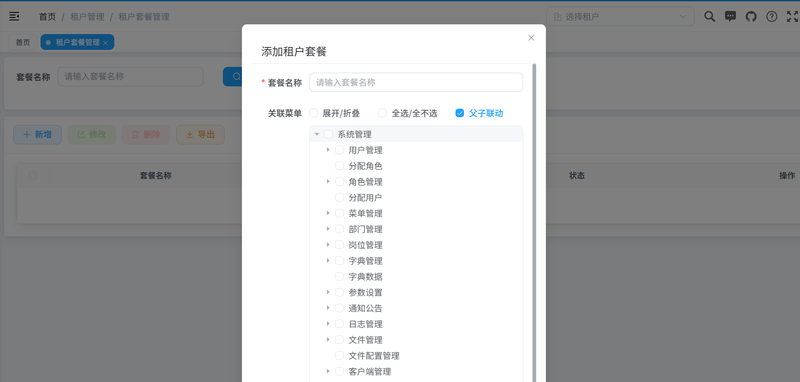Image resolution: width=800 pixels, height=382 pixels.
Task: Expand the 字典管理 node arrow
Action: [x=328, y=261]
